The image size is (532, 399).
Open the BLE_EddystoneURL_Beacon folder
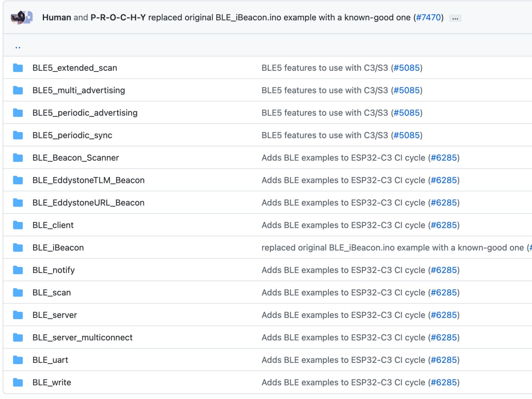coord(89,203)
